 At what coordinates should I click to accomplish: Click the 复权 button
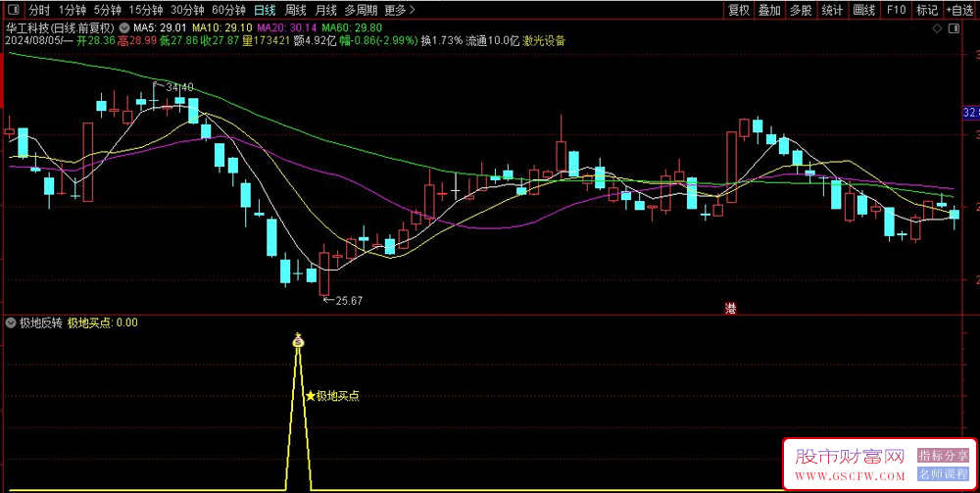click(738, 10)
